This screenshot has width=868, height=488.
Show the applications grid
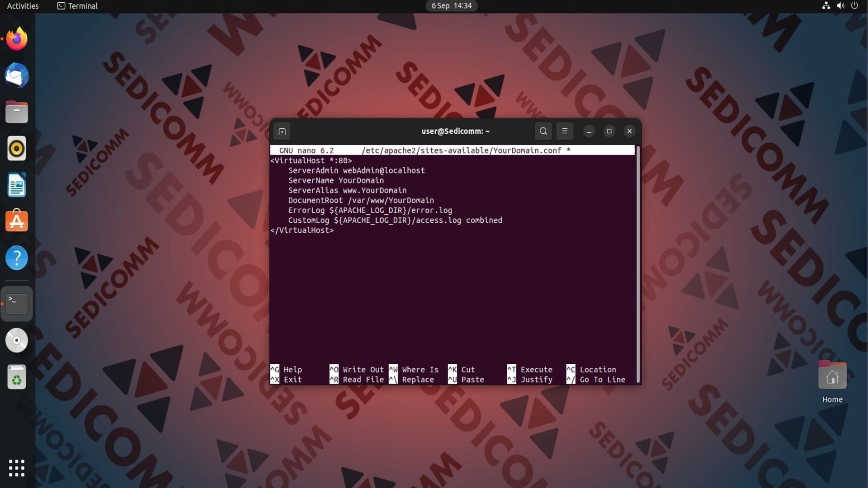coord(17,468)
